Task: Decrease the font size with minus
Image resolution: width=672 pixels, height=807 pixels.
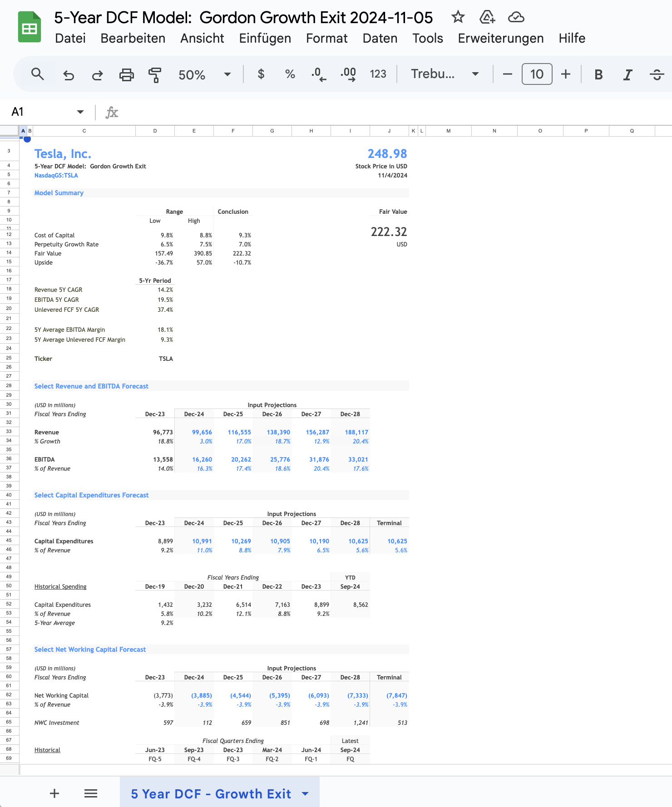Action: (x=508, y=74)
